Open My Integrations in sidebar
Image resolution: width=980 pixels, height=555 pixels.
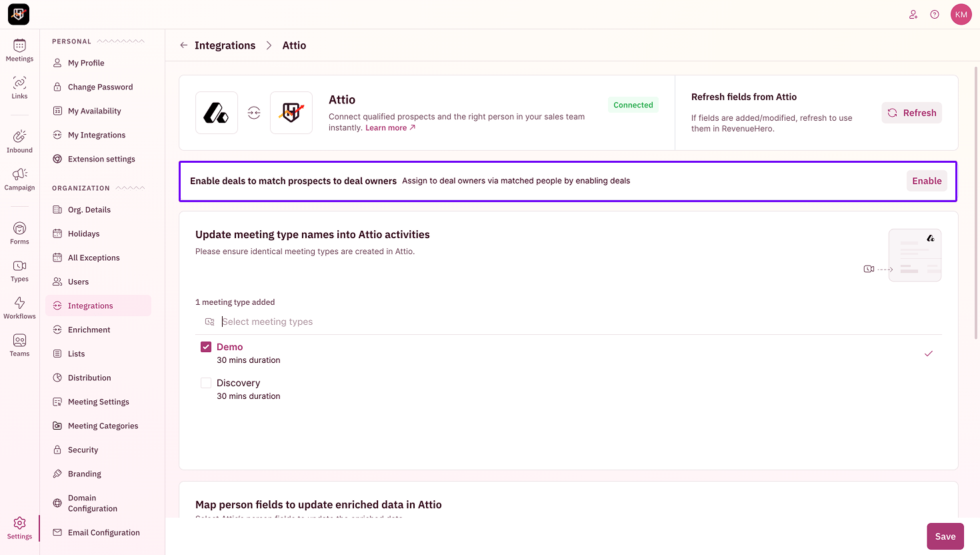coord(99,135)
